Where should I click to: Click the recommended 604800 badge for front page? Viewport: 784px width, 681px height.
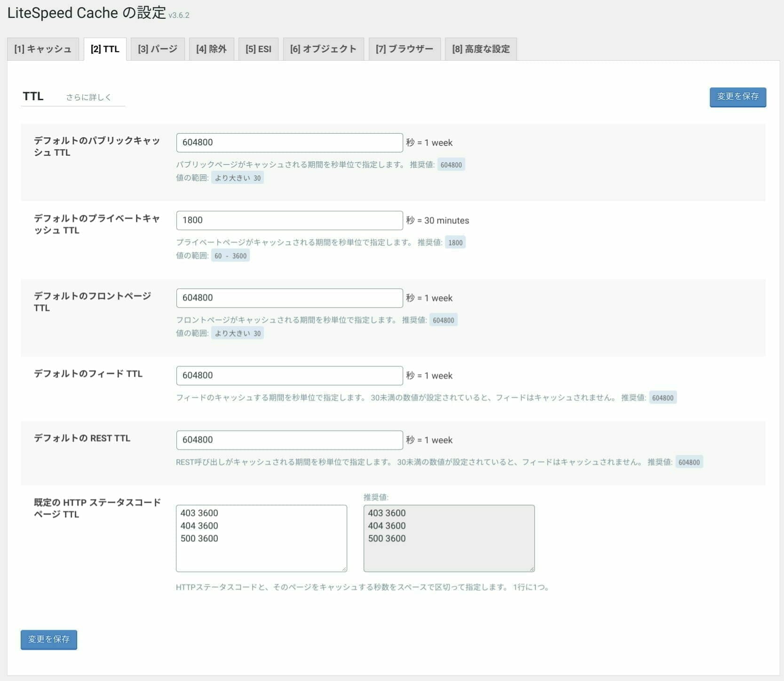click(x=443, y=320)
